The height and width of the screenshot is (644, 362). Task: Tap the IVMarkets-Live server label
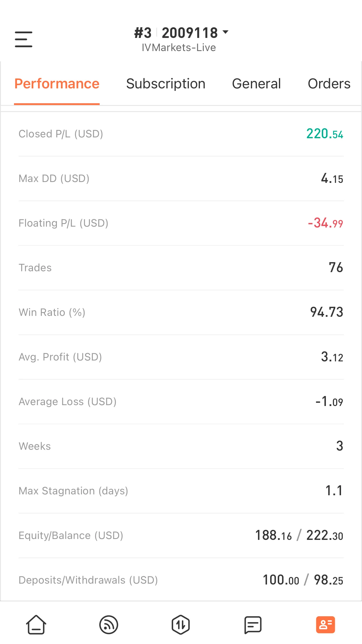(x=179, y=48)
